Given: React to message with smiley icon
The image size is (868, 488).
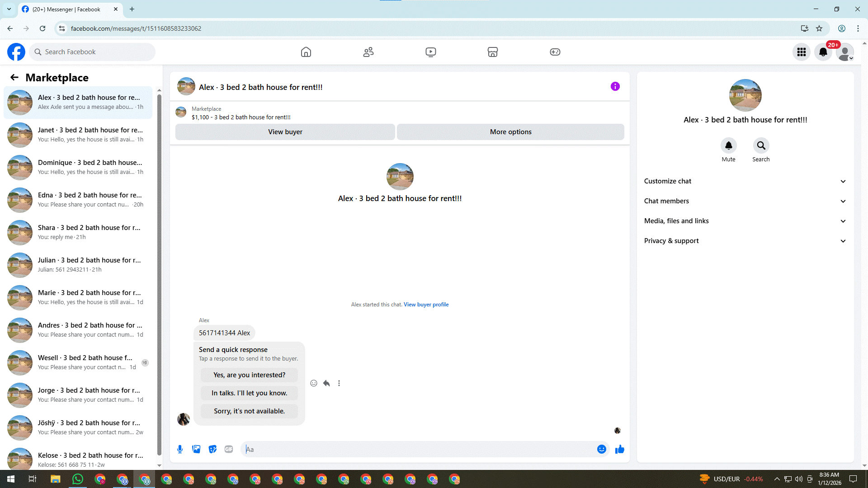Looking at the screenshot, I should (x=314, y=383).
